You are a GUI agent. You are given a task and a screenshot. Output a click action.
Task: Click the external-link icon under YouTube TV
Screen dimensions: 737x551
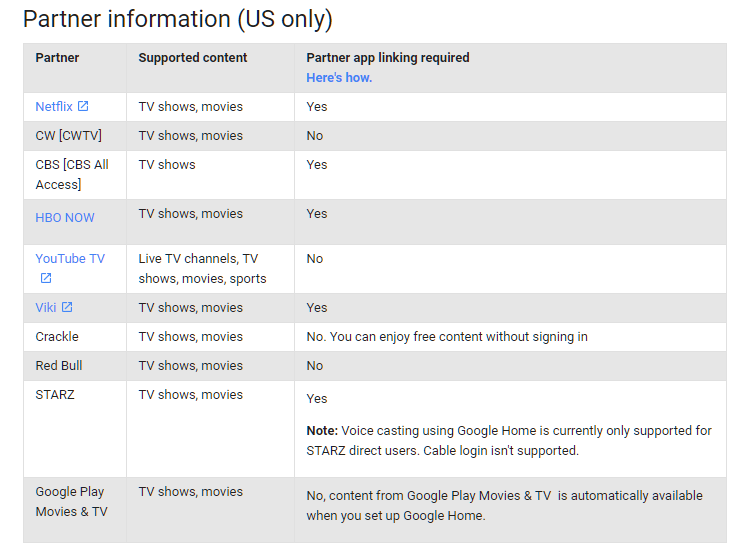[x=46, y=278]
